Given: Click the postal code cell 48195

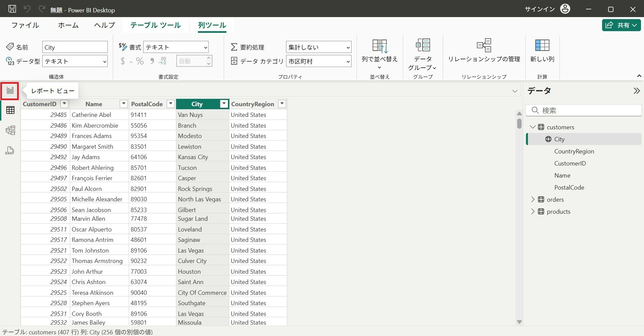Looking at the screenshot, I should click(x=152, y=303).
